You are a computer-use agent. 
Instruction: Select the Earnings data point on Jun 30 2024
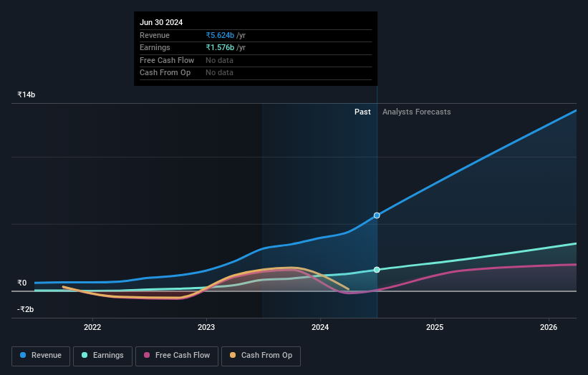click(377, 270)
